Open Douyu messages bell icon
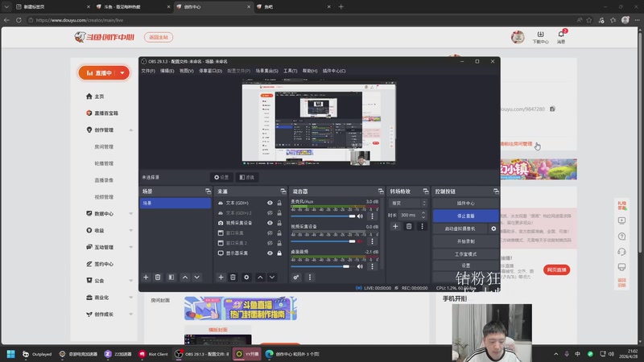Image resolution: width=644 pixels, height=362 pixels. coord(561,35)
